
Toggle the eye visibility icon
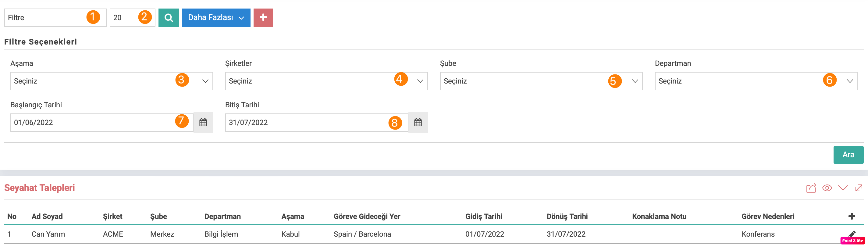tap(827, 188)
